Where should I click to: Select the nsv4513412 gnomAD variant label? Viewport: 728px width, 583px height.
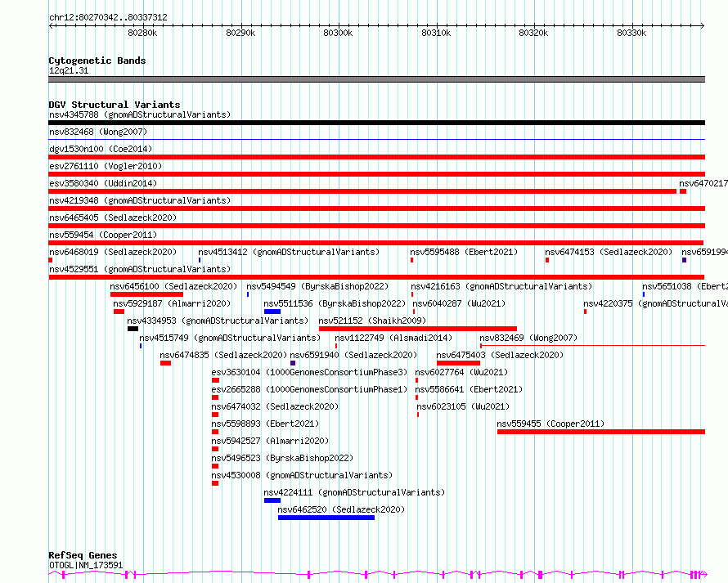pyautogui.click(x=289, y=252)
